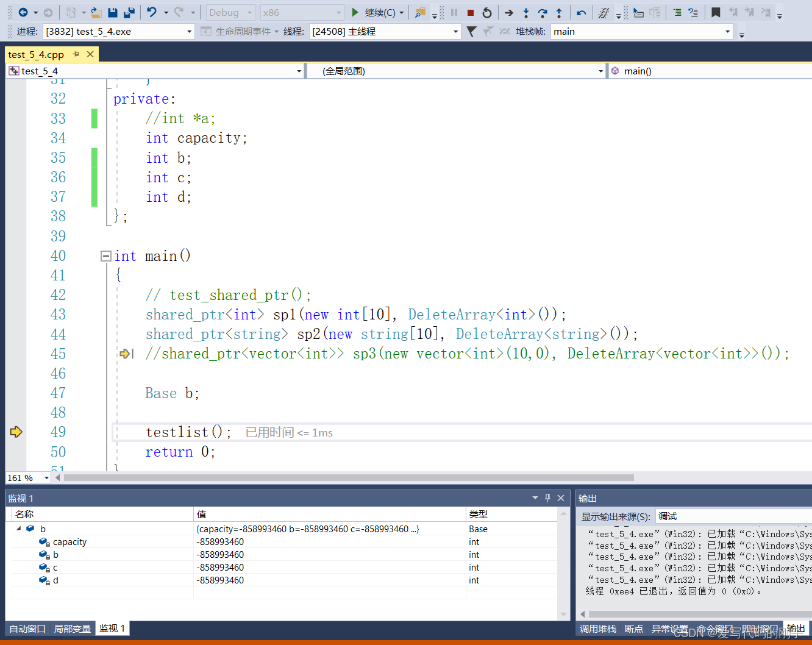Image resolution: width=812 pixels, height=645 pixels.
Task: Click the 'return 0;' code on line 50
Action: (180, 452)
